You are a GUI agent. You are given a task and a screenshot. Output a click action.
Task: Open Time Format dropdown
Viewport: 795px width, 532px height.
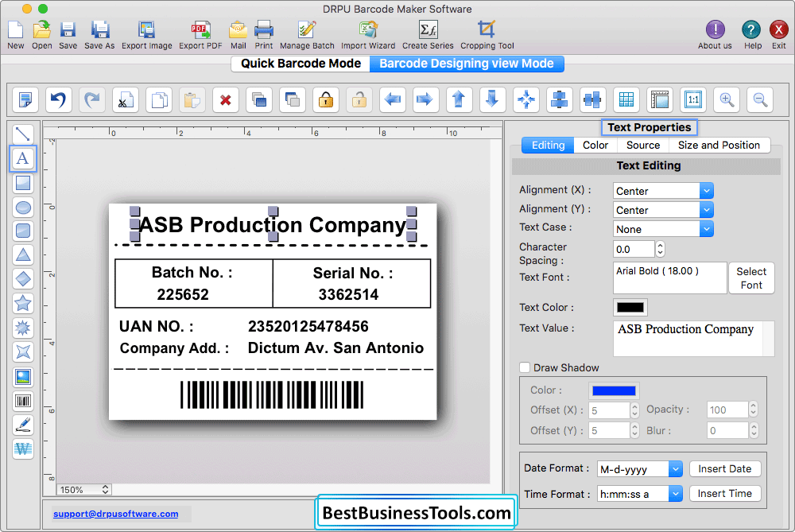point(639,494)
